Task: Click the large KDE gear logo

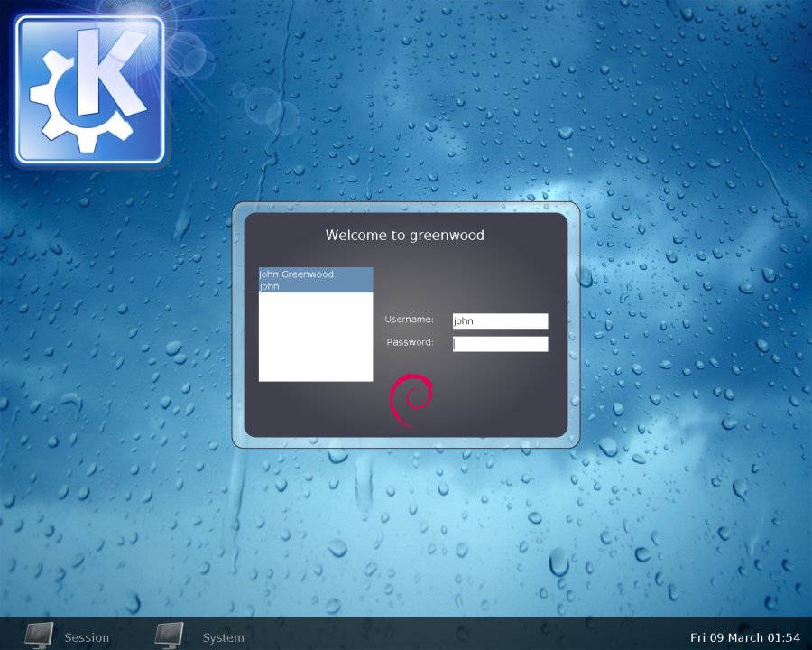Action: (89, 90)
